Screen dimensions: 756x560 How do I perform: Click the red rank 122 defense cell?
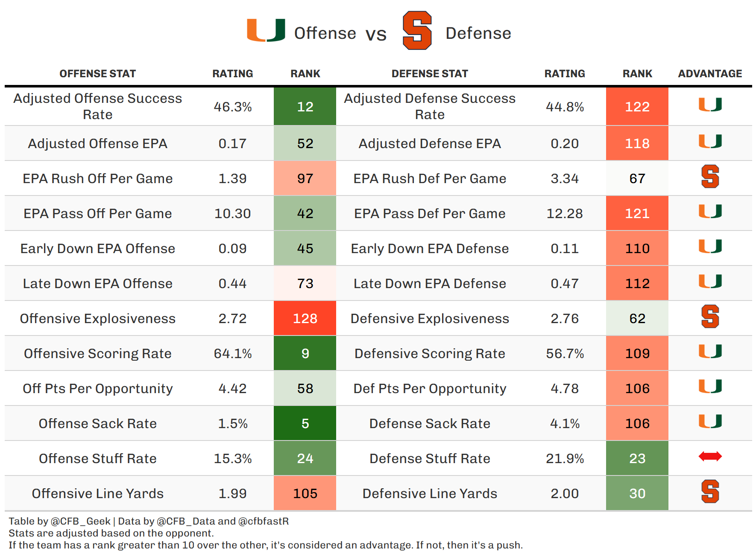[637, 107]
